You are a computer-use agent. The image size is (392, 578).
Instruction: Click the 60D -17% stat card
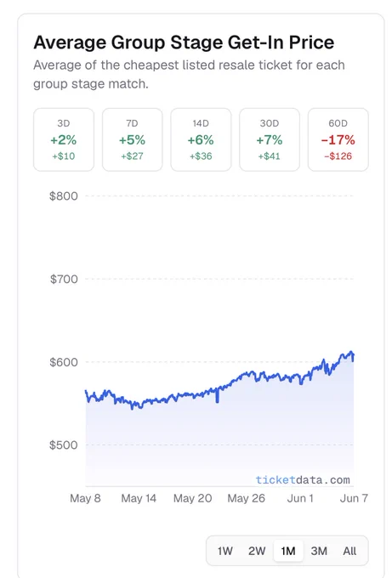(338, 139)
